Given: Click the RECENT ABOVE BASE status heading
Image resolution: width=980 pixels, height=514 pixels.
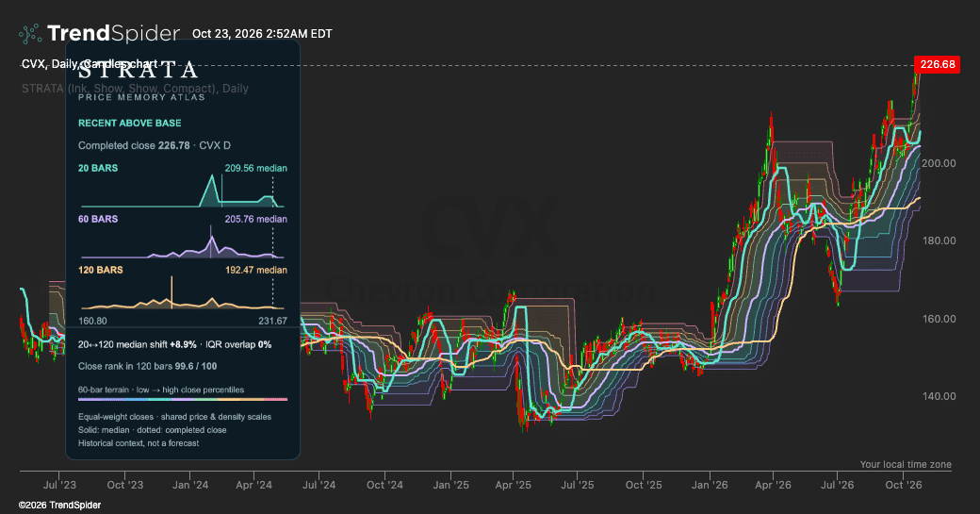Looking at the screenshot, I should click(x=129, y=124).
